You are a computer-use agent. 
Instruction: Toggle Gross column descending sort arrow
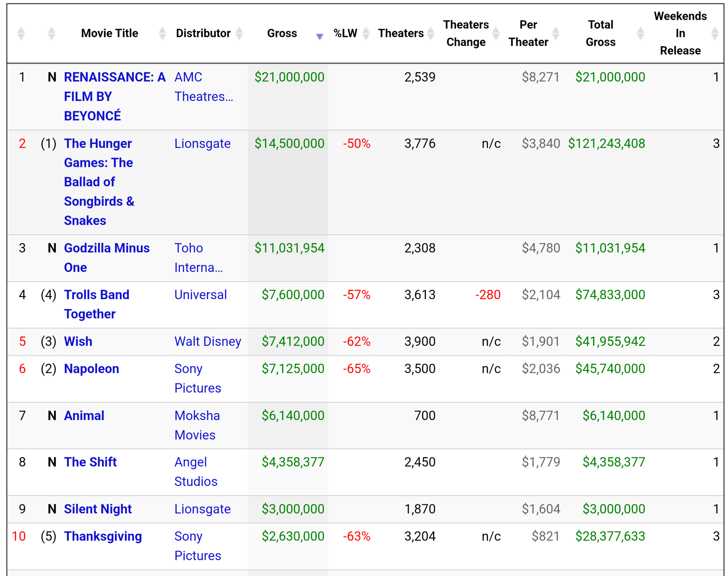tap(320, 36)
